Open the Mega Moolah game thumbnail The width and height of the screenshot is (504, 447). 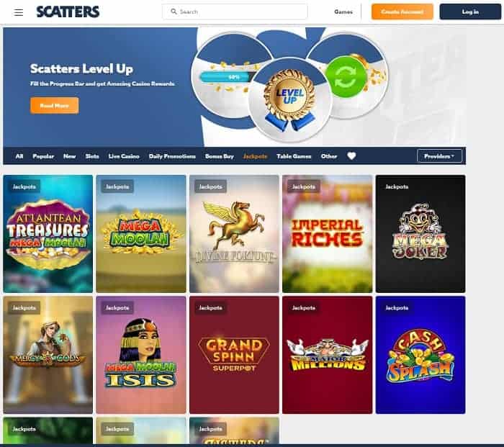pos(141,234)
